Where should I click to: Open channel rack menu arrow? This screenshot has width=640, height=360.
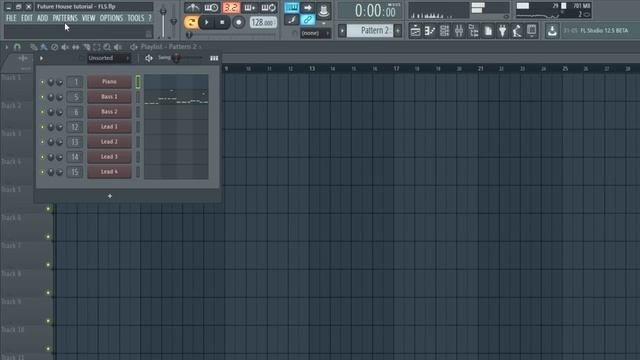[x=41, y=58]
